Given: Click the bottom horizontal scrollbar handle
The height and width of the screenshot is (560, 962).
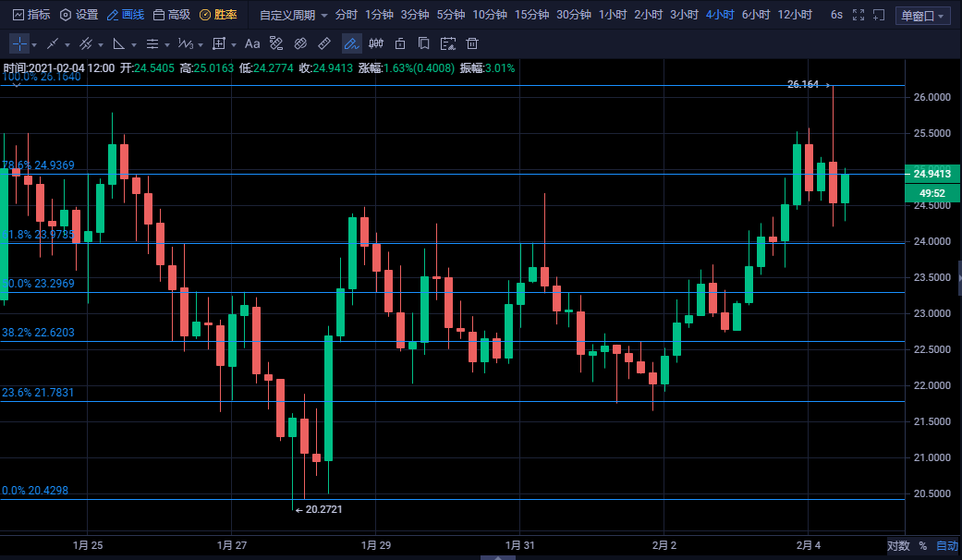Looking at the screenshot, I should click(500, 557).
